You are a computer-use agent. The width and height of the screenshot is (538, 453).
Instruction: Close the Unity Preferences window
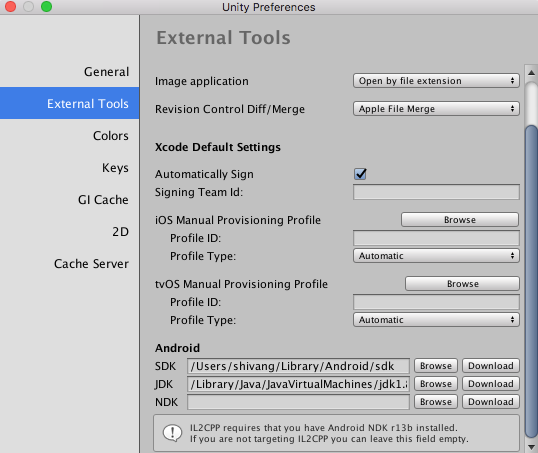[x=10, y=7]
